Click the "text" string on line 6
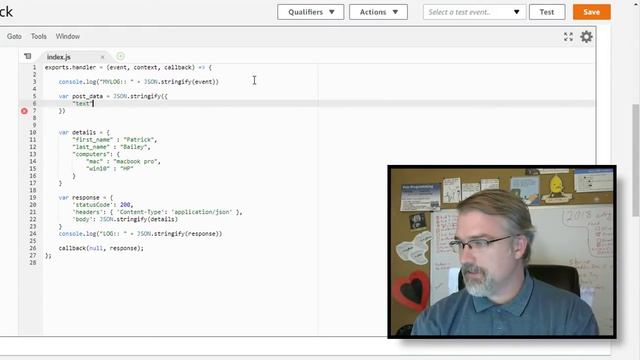Screen dimensions: 640x360 82,104
